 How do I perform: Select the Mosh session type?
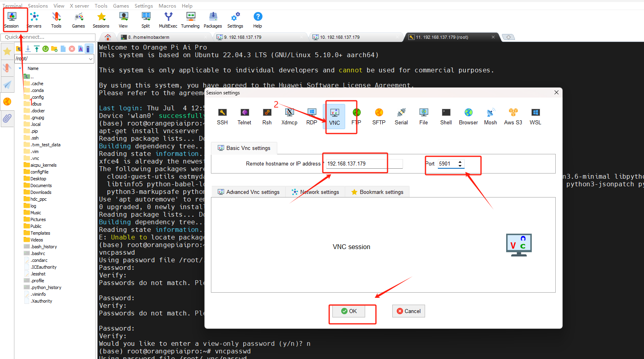(491, 116)
